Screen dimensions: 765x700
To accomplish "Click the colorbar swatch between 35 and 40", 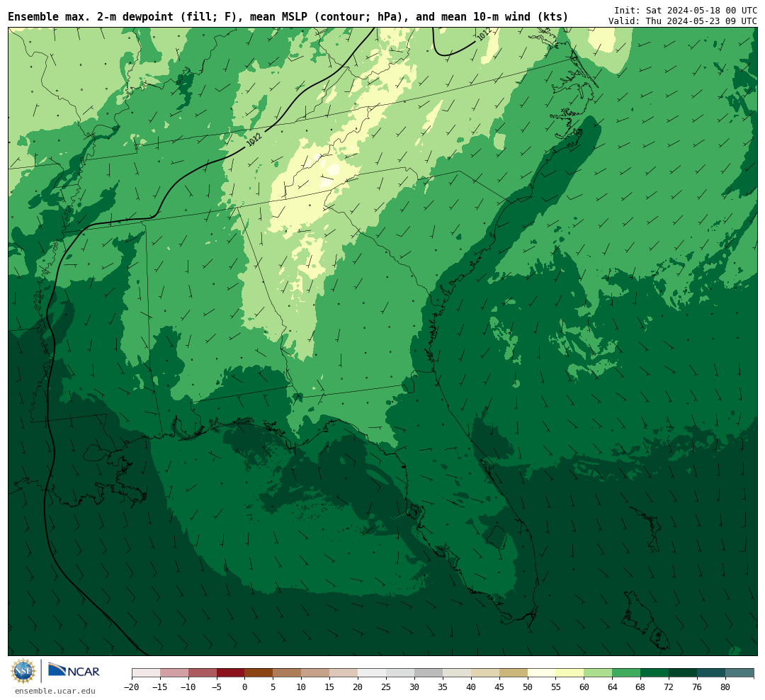I will point(457,673).
